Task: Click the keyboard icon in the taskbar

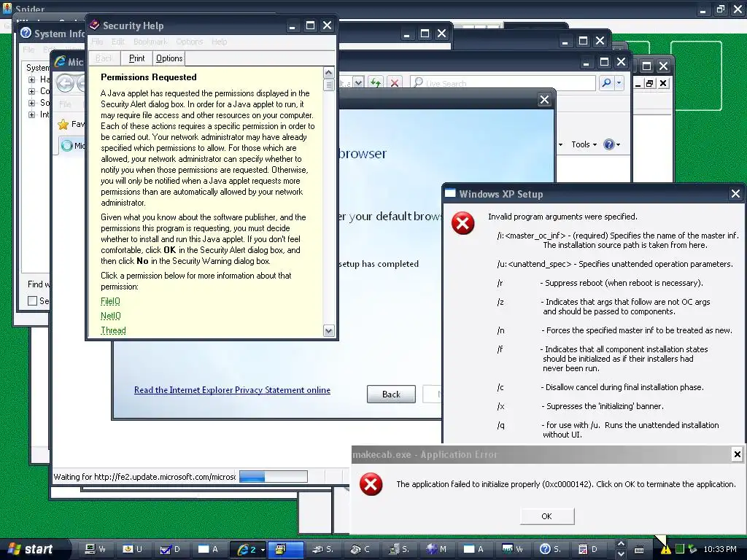Action: 639,550
